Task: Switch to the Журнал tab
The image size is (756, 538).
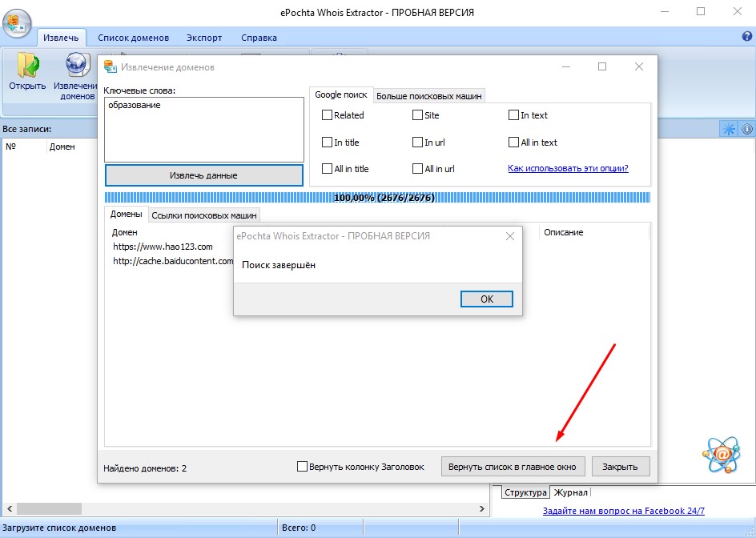Action: tap(571, 492)
